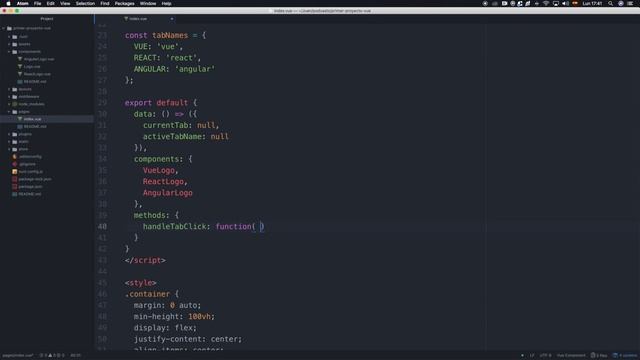
Task: Click the '.container' CSS selector
Action: [x=147, y=294]
